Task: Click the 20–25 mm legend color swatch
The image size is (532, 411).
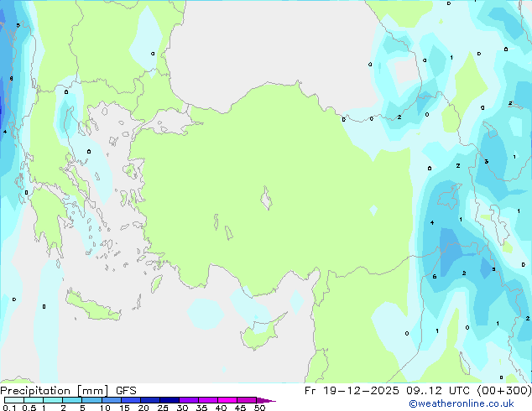Action: pos(150,400)
